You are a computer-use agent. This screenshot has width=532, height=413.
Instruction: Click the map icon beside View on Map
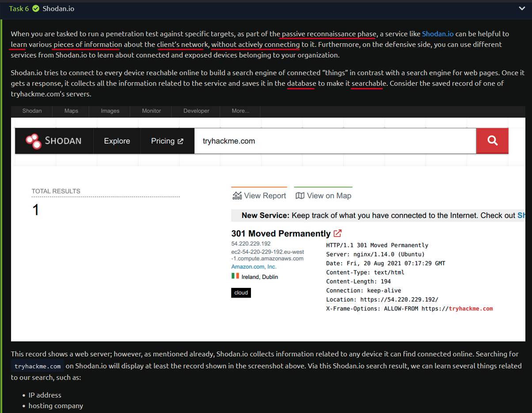click(x=300, y=195)
